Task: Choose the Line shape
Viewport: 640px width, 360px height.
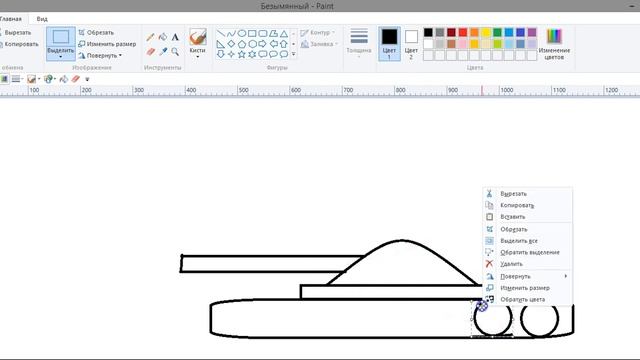Action: coord(221,33)
